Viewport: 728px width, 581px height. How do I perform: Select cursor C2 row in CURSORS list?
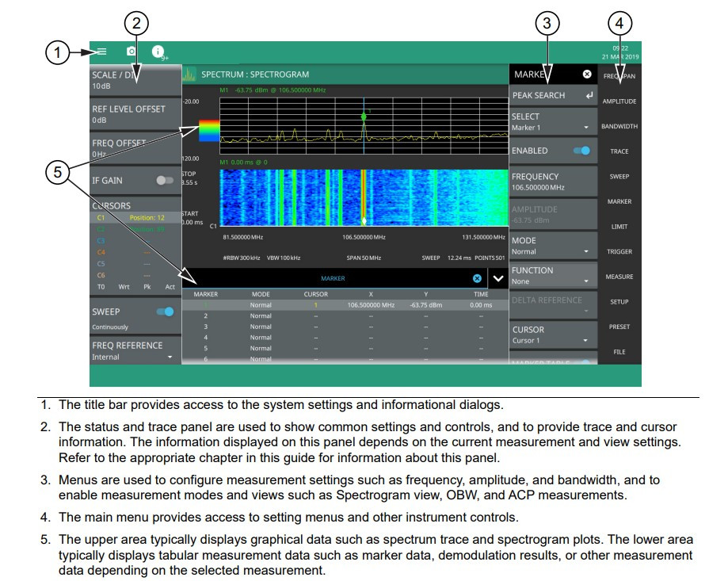[135, 229]
